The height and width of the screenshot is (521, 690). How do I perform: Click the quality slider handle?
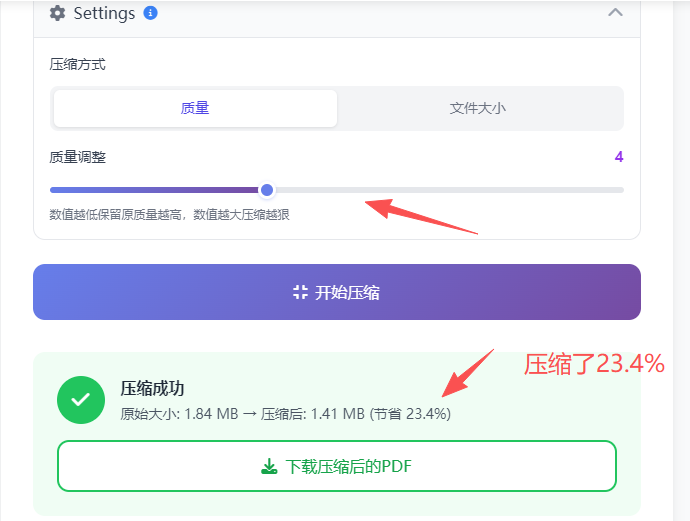[267, 190]
